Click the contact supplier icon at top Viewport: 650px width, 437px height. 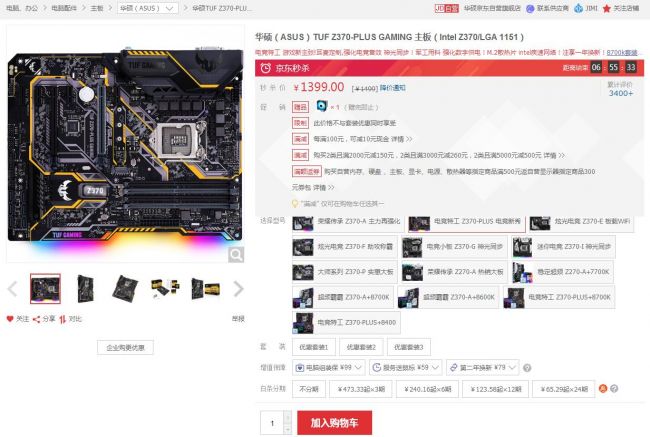530,8
